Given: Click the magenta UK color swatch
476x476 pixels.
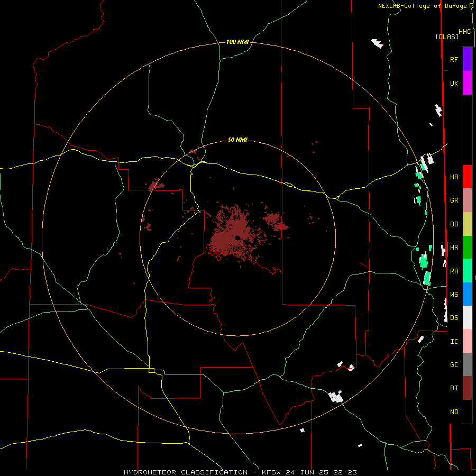Looking at the screenshot, I should [x=467, y=83].
